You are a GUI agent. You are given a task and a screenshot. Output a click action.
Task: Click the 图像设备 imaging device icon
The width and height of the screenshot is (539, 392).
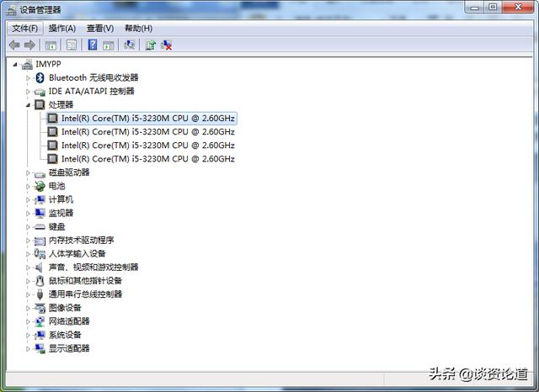40,308
